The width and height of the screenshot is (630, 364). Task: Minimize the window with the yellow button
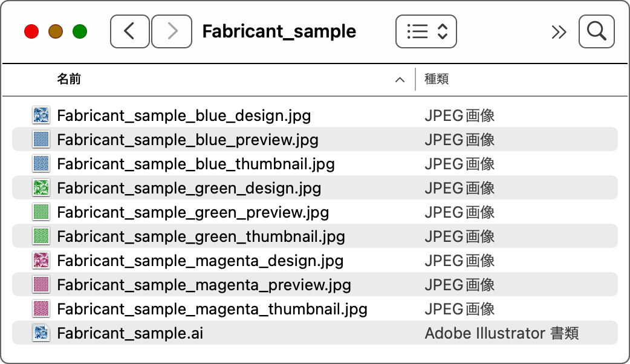(56, 31)
